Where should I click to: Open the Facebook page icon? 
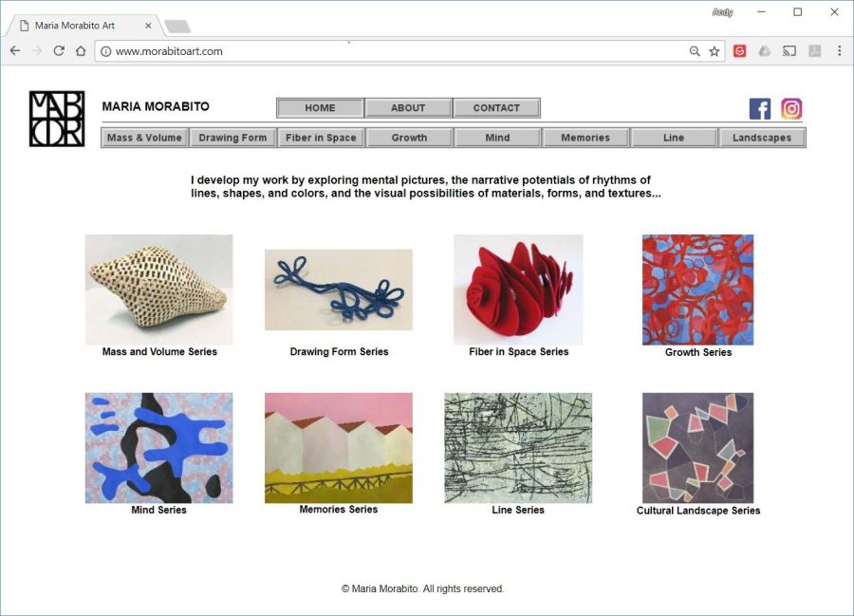[x=759, y=108]
